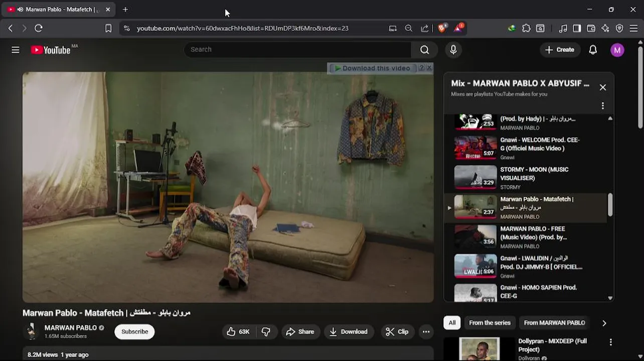Viewport: 644px width, 361px height.
Task: Share this page via the address bar icon
Action: tap(425, 28)
